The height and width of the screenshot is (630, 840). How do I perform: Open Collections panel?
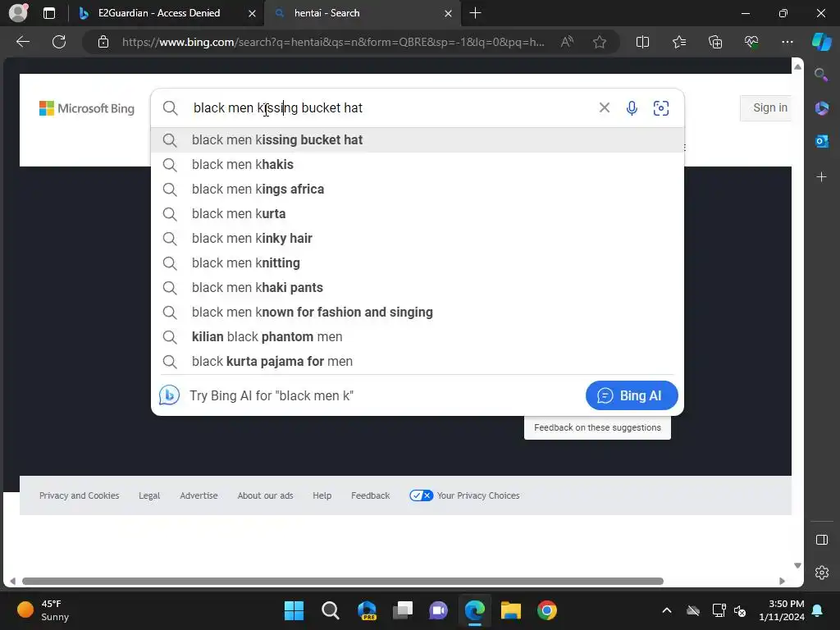(x=715, y=42)
